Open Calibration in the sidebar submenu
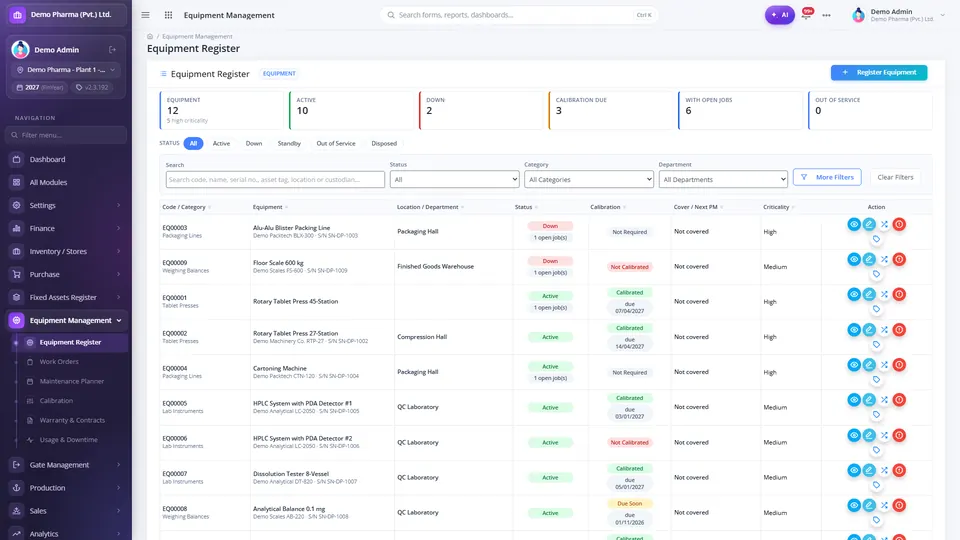This screenshot has height=540, width=960. click(x=56, y=400)
